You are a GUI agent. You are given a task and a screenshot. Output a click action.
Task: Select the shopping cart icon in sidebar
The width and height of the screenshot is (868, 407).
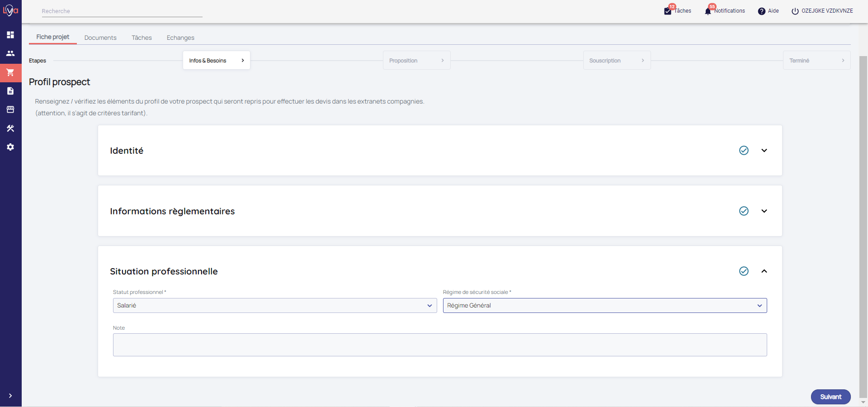[10, 72]
